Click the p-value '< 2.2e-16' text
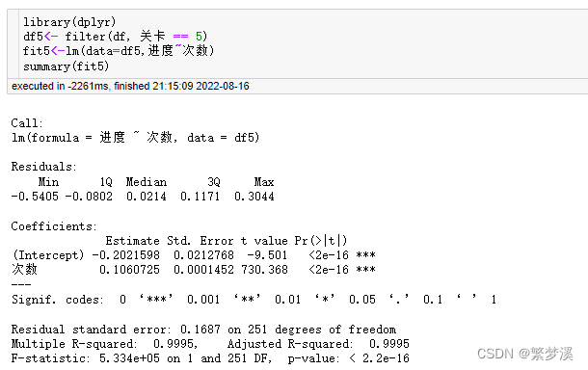Screen dimensions: 588x370 379,358
